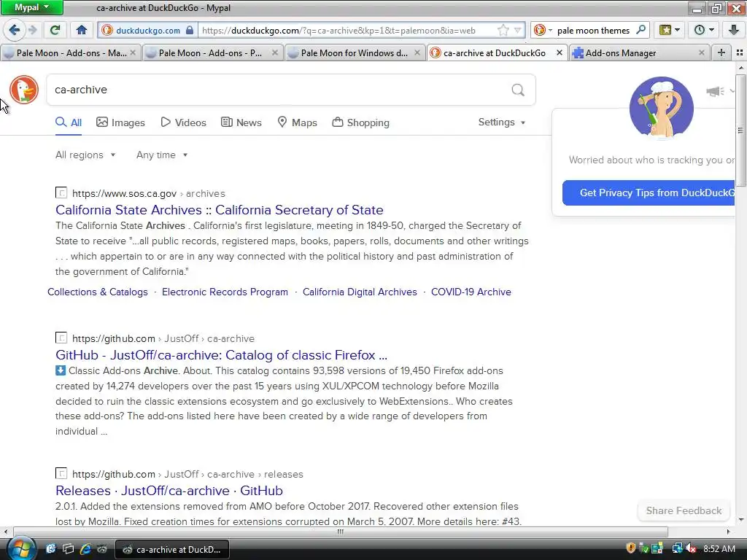Click the muted volume tray icon
The width and height of the screenshot is (747, 560).
pyautogui.click(x=691, y=548)
